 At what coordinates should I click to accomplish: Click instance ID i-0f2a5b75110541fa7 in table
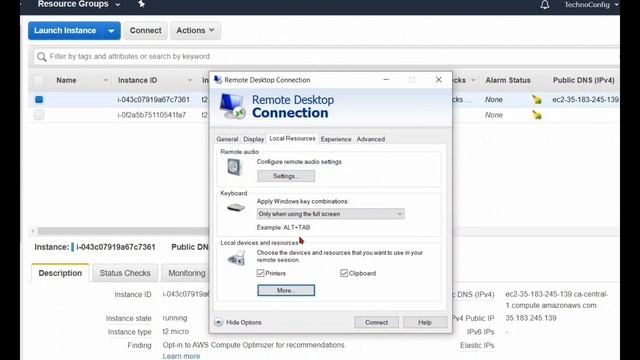click(151, 115)
